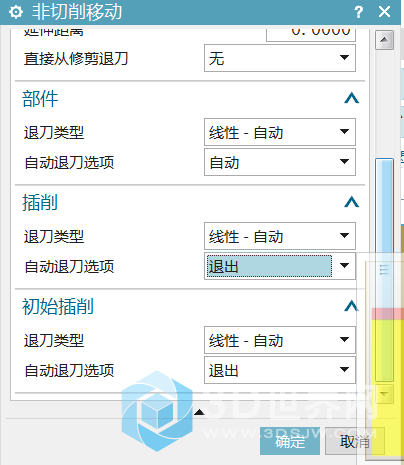Viewport: 404px width, 465px height.
Task: Close the 非切削移动 dialog
Action: coord(384,12)
